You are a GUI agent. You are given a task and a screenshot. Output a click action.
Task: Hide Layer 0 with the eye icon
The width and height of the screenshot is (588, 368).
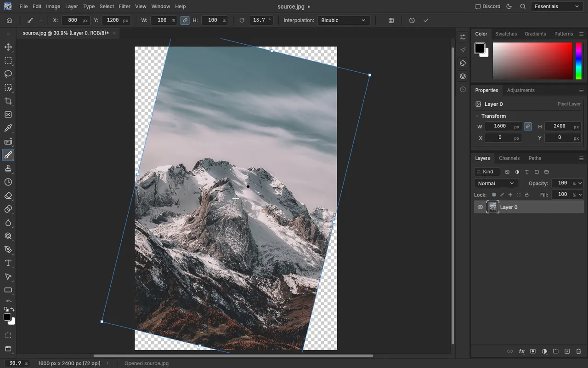click(x=481, y=207)
